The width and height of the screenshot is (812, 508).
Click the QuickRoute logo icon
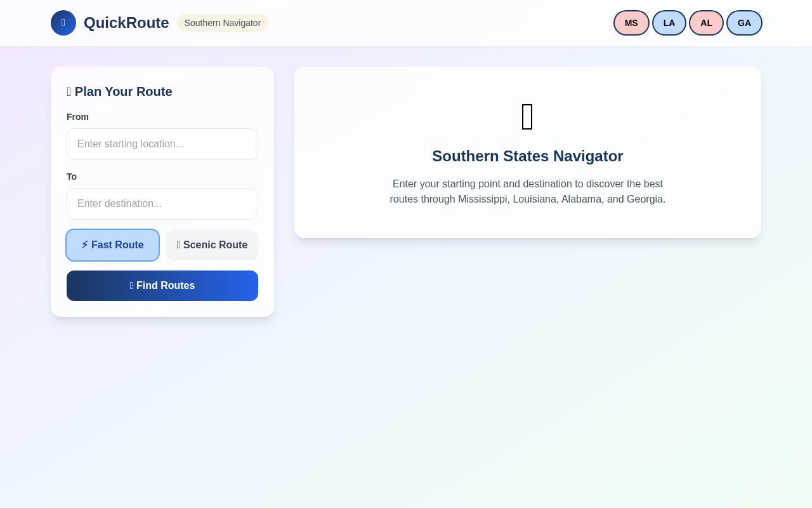click(x=63, y=23)
